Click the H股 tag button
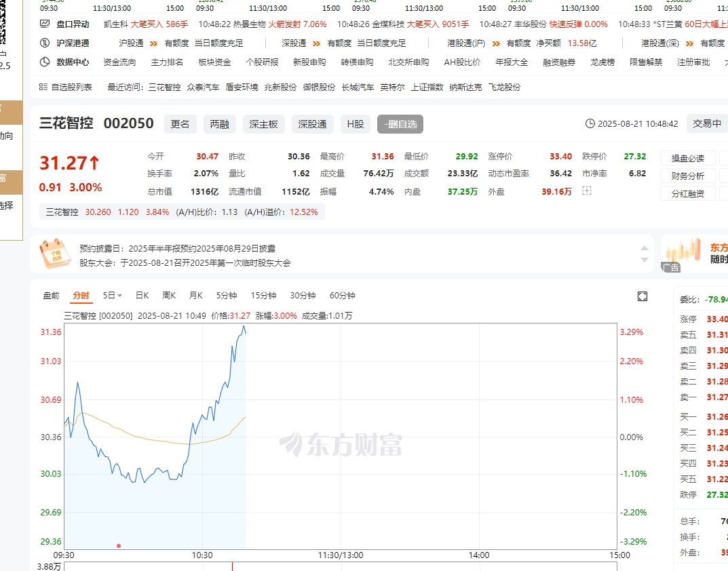This screenshot has width=728, height=571. click(x=355, y=124)
